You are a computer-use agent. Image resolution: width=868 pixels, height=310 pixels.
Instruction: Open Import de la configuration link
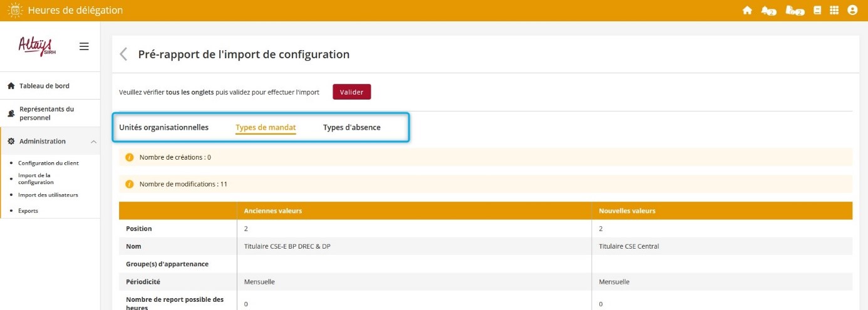[x=36, y=178]
